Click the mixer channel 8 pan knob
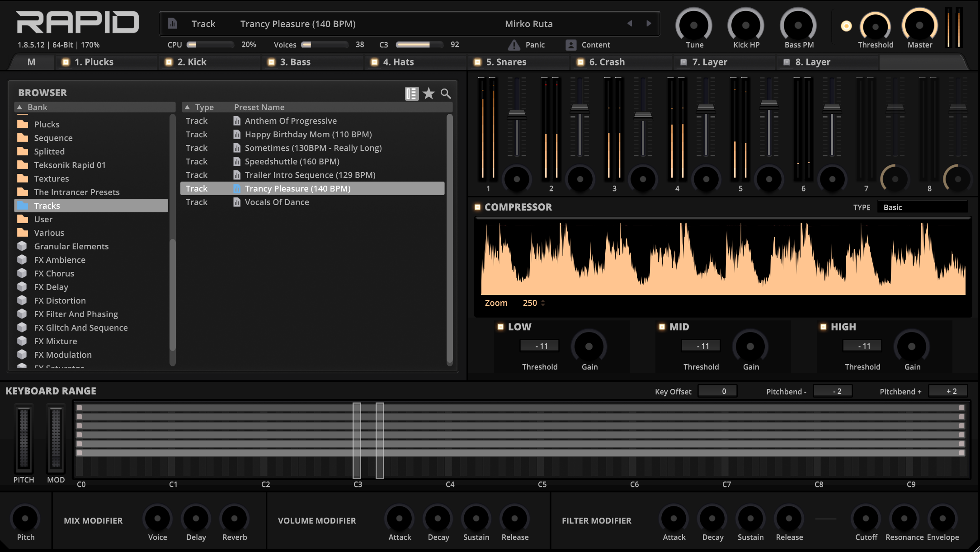 [958, 179]
